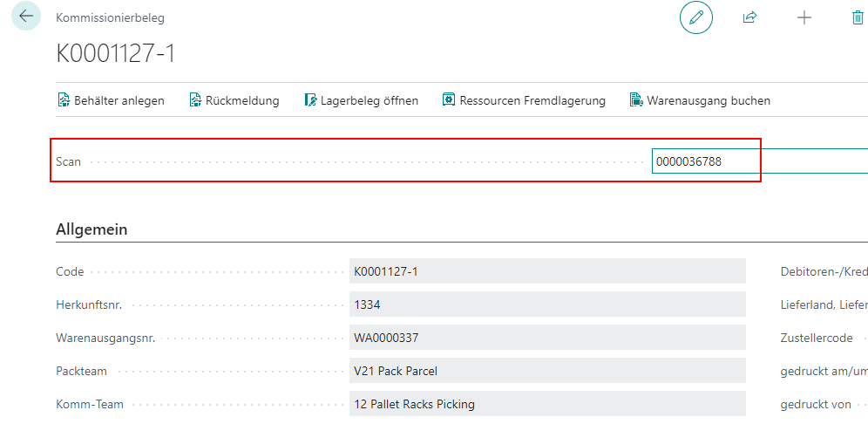Create a new record with plus icon
The height and width of the screenshot is (424, 868).
click(x=804, y=17)
